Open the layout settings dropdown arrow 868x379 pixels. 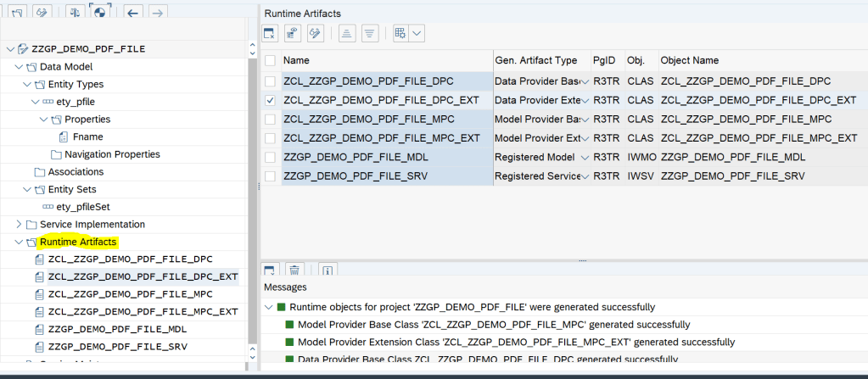click(x=417, y=33)
